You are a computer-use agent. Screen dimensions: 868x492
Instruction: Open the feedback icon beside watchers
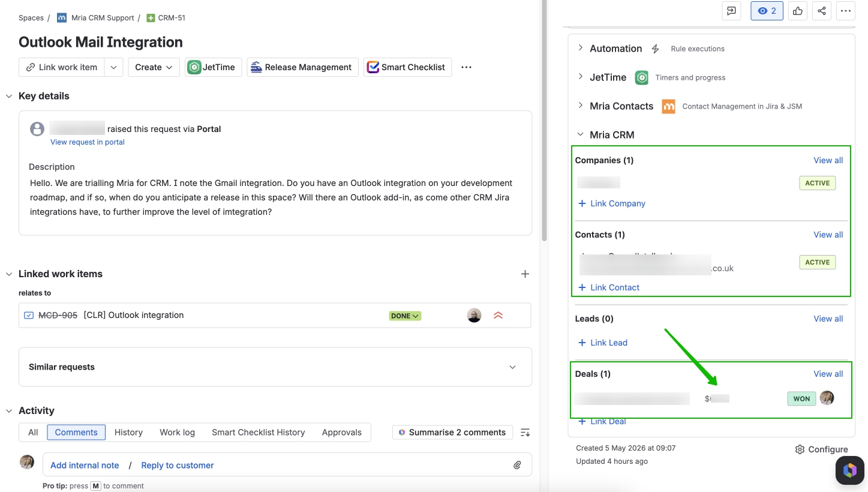pyautogui.click(x=731, y=11)
